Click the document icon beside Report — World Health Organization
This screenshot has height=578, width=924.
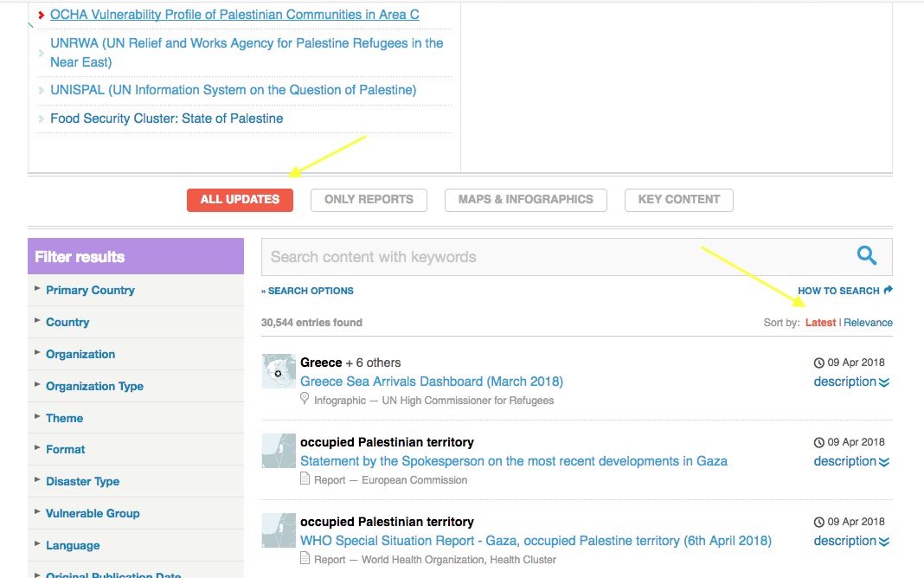(305, 558)
